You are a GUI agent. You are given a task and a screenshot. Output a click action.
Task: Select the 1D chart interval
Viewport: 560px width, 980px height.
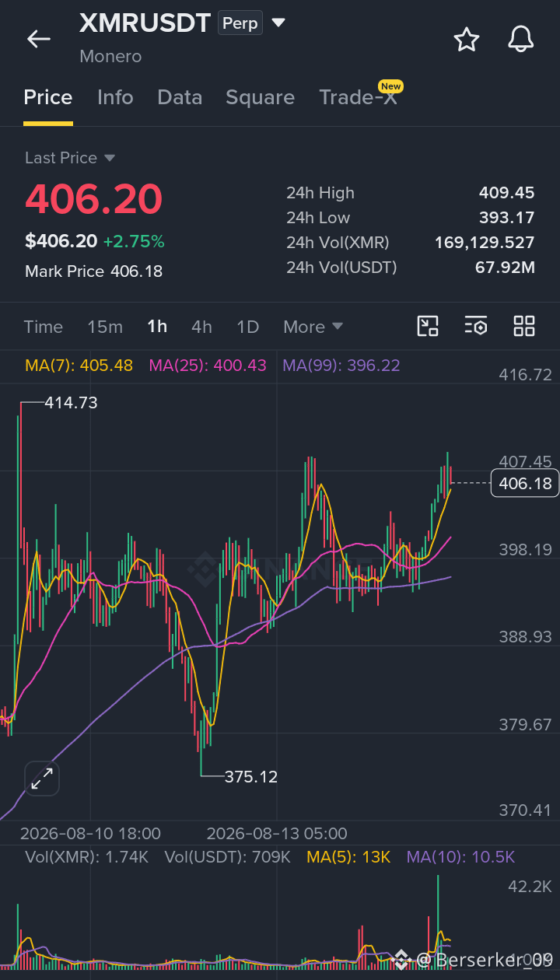click(x=248, y=327)
